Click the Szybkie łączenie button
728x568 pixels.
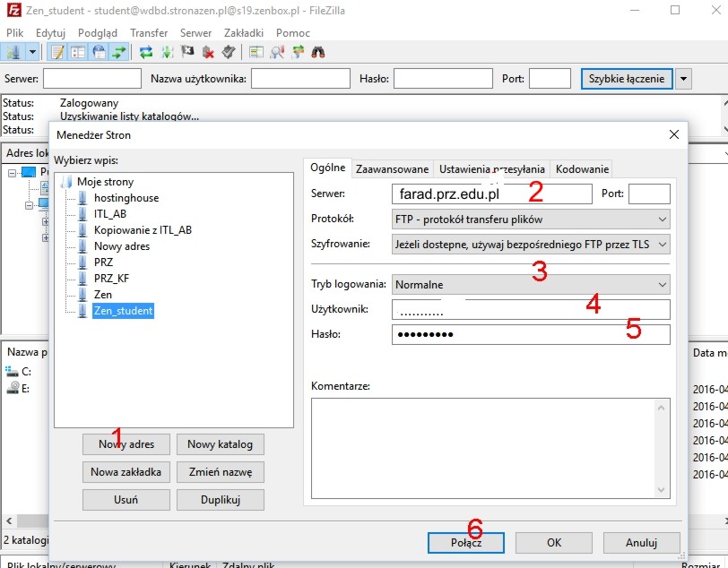[627, 79]
